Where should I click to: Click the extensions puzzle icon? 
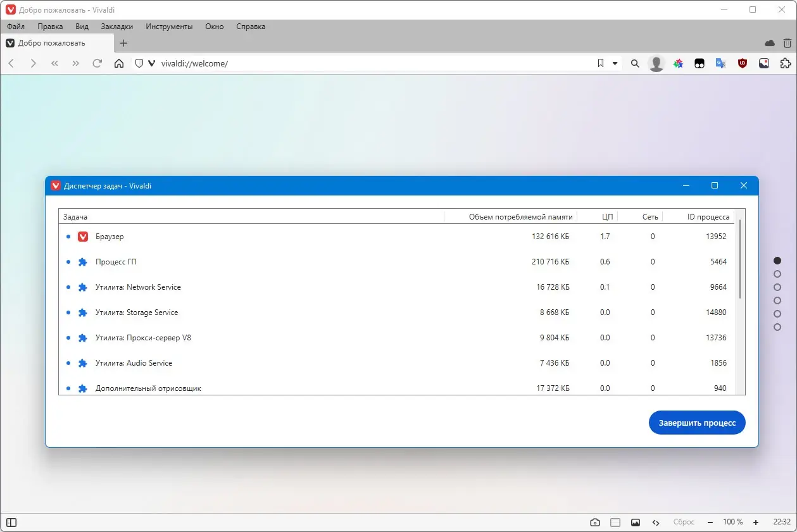click(x=785, y=63)
